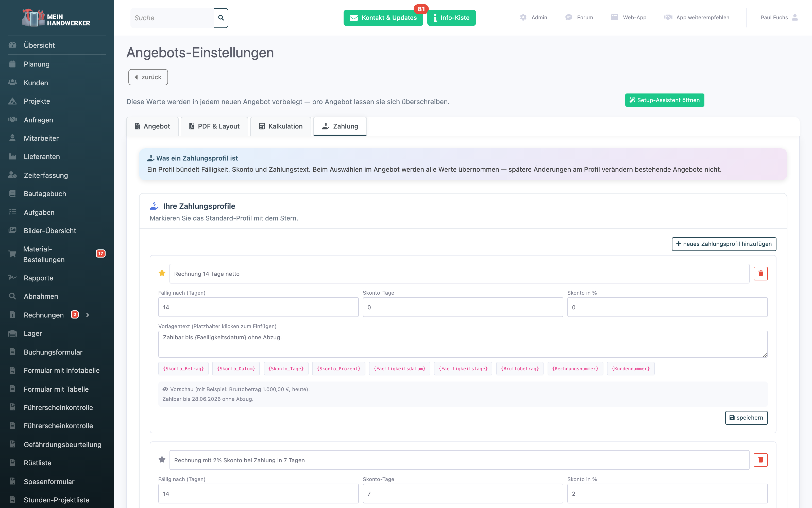Click the first profile's Fällig nach (Tagen) field
812x508 pixels.
[258, 307]
